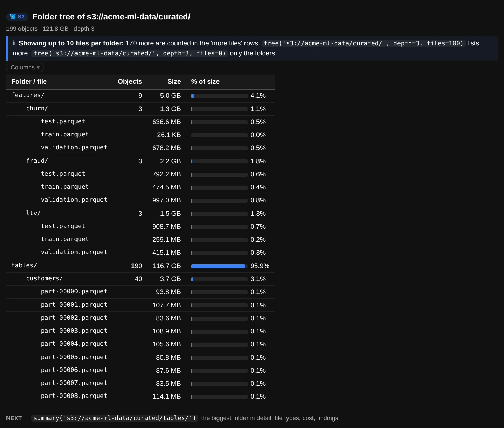Select the fraud/ folder row
This screenshot has width=504, height=428.
point(140,161)
